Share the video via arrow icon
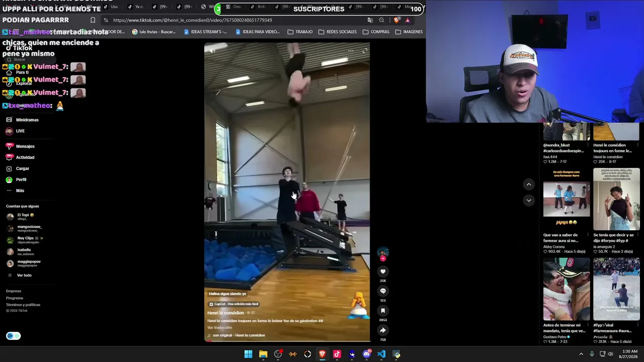This screenshot has width=644, height=362. [x=383, y=330]
